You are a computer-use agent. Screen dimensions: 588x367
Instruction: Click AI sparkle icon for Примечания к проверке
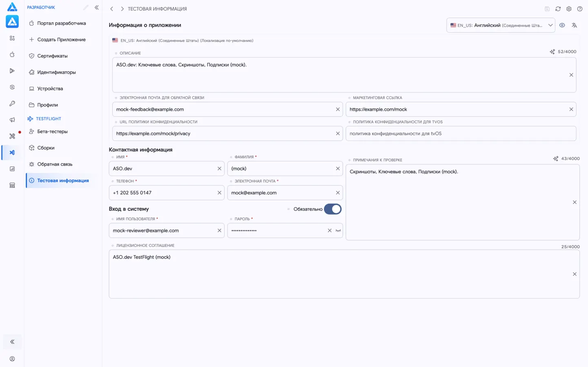pos(556,159)
